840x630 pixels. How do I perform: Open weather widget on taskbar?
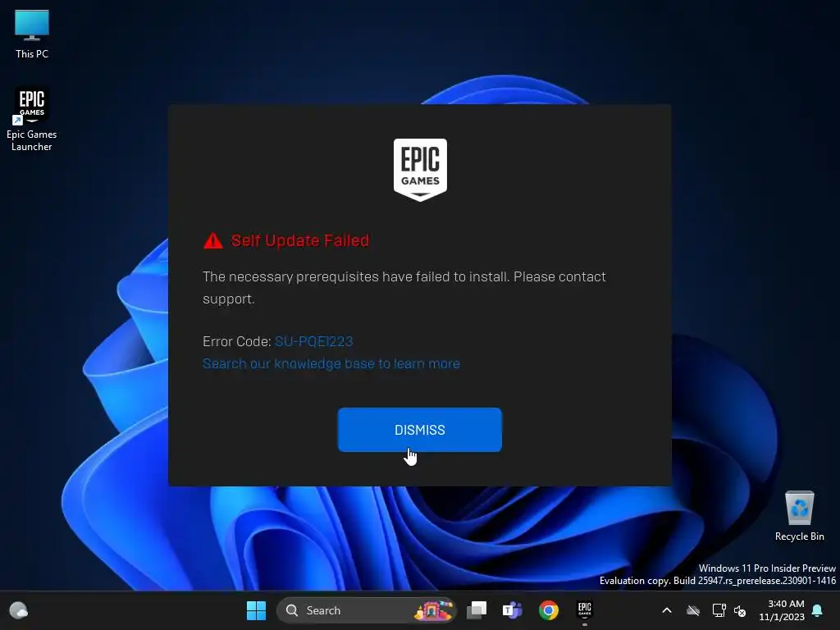(x=19, y=610)
